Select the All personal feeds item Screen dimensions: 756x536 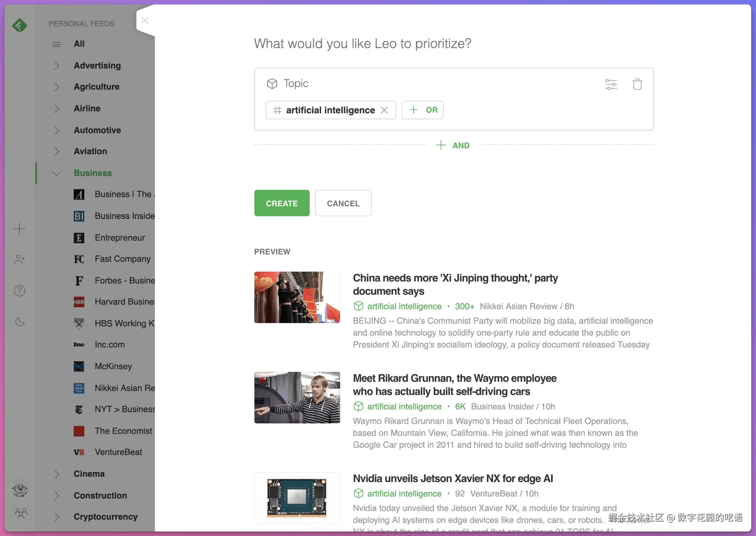79,44
